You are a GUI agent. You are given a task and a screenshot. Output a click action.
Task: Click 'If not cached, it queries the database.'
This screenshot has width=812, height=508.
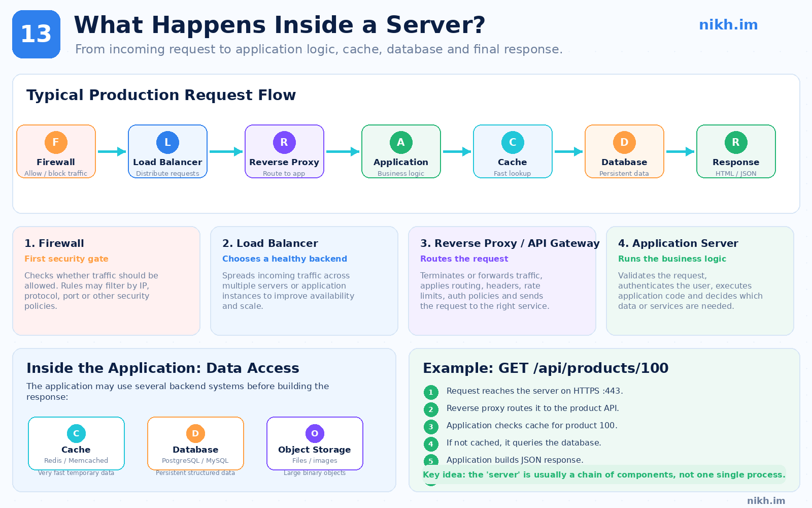[524, 442]
